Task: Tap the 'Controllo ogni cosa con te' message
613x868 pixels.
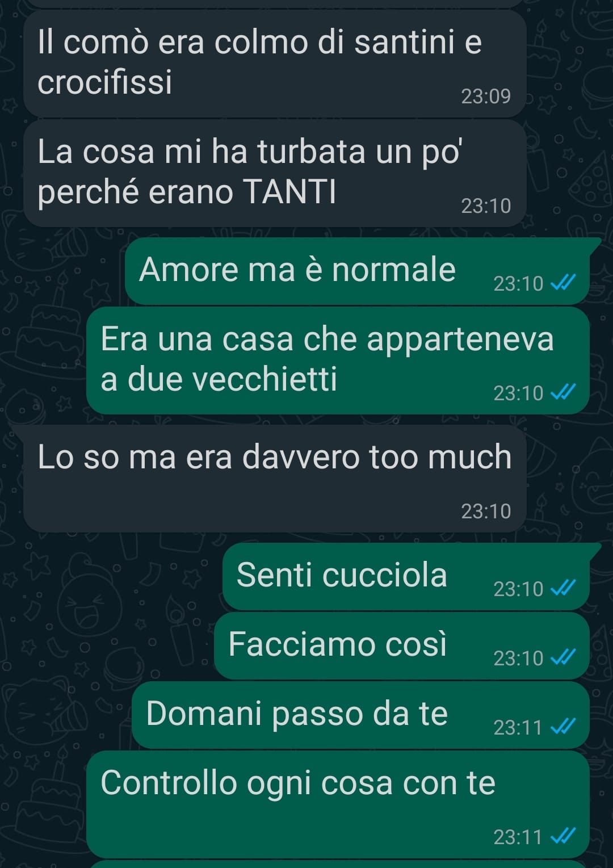Action: pos(338,804)
